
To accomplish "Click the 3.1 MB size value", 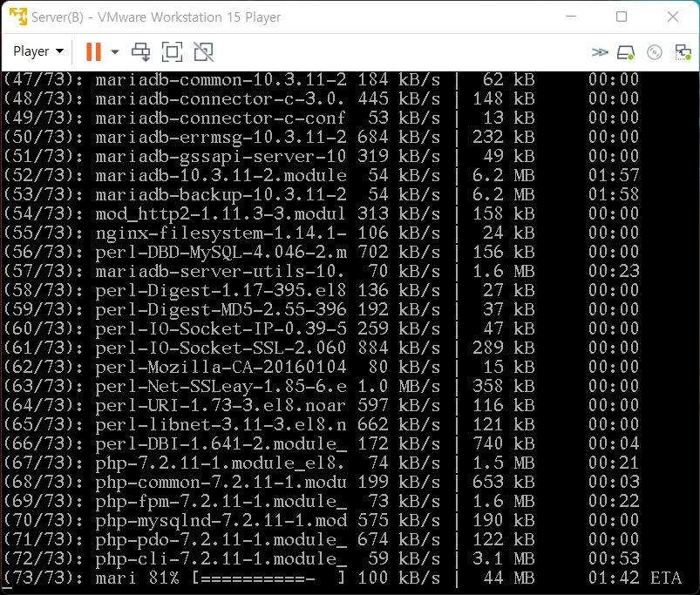I will (x=504, y=559).
